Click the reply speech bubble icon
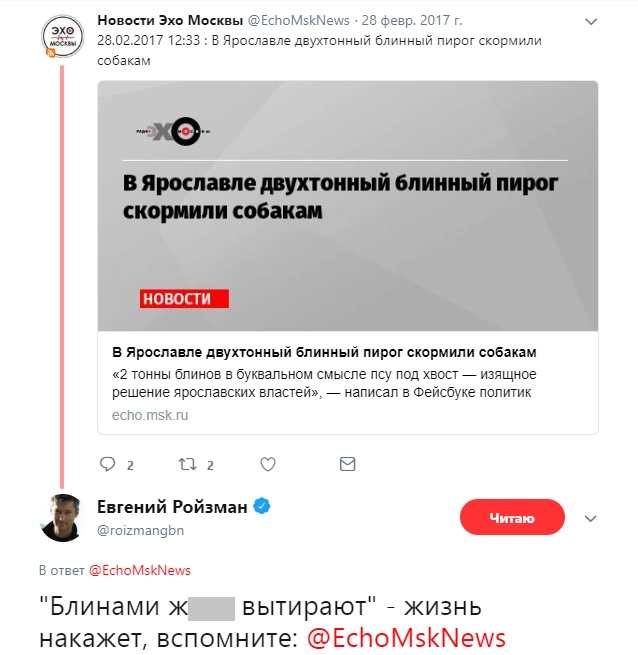The height and width of the screenshot is (655, 638). pyautogui.click(x=110, y=465)
